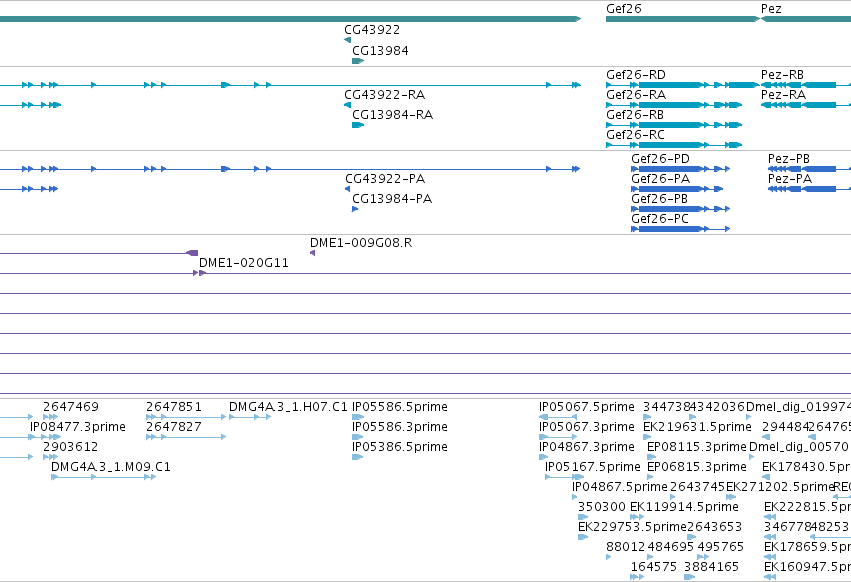Click the DMG4A3_1.M09.C1 alignment

[103, 477]
